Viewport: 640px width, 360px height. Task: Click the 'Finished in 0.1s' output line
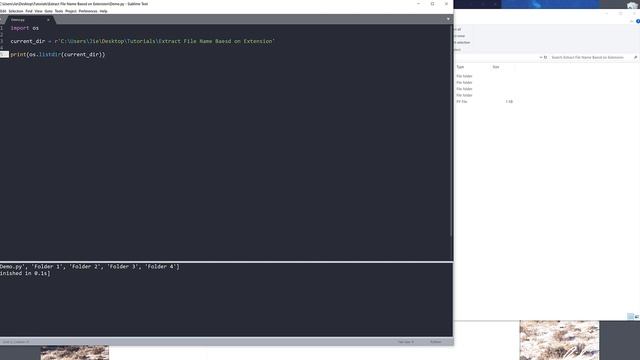click(x=25, y=273)
